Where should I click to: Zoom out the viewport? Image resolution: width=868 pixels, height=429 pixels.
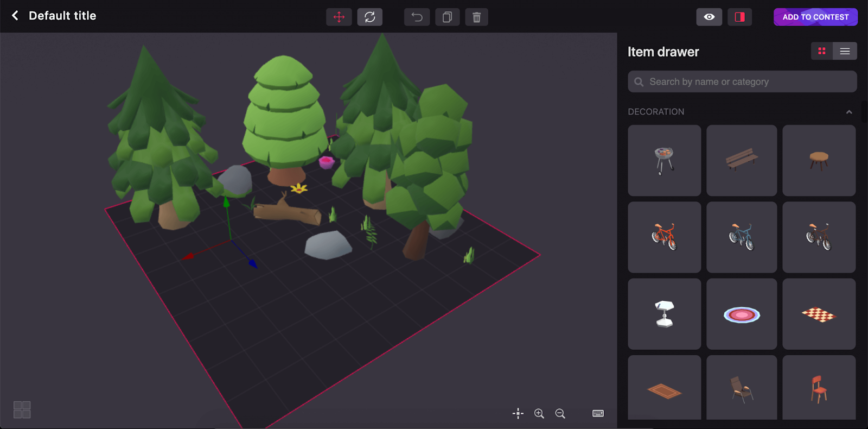pos(560,414)
